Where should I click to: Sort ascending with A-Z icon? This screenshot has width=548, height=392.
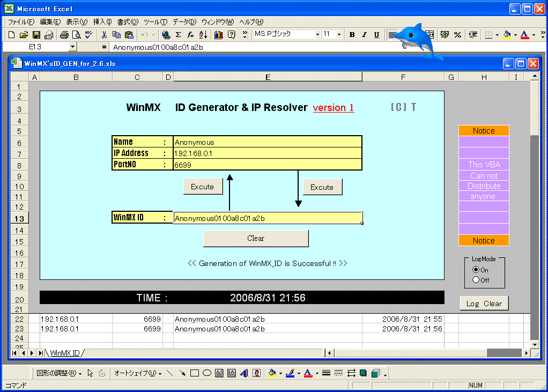click(203, 34)
